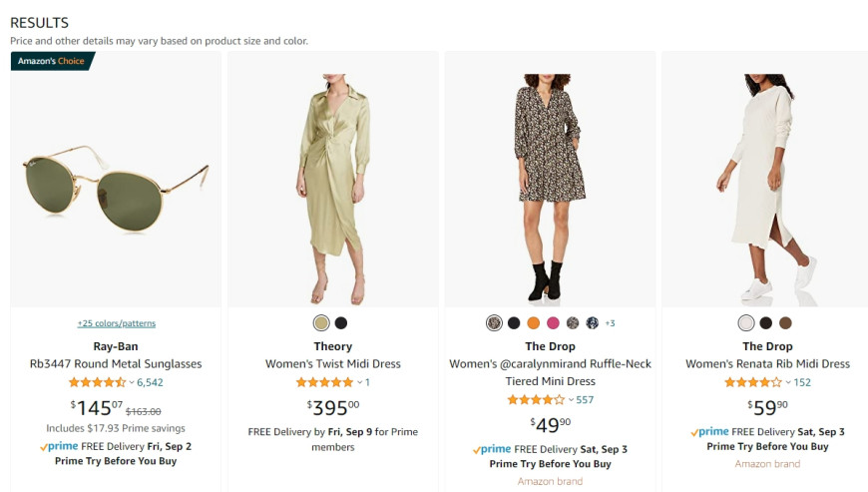Expand the Theory dress rating dropdown chevron

[360, 382]
